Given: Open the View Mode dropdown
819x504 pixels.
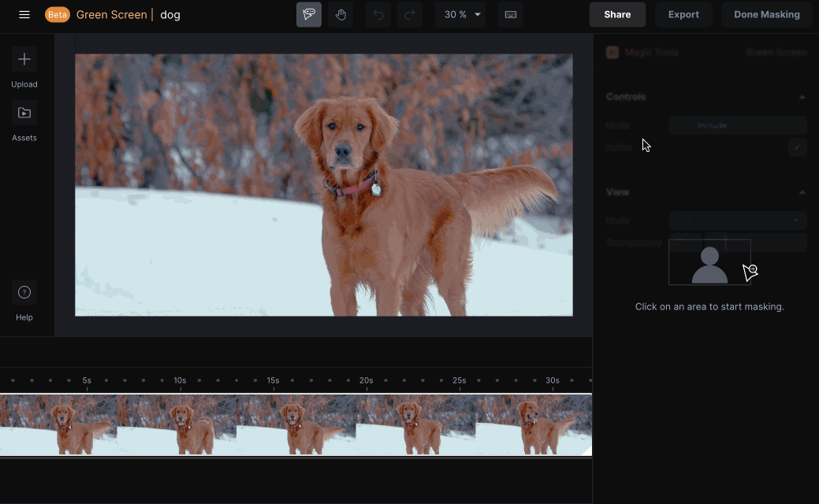Looking at the screenshot, I should (x=737, y=220).
